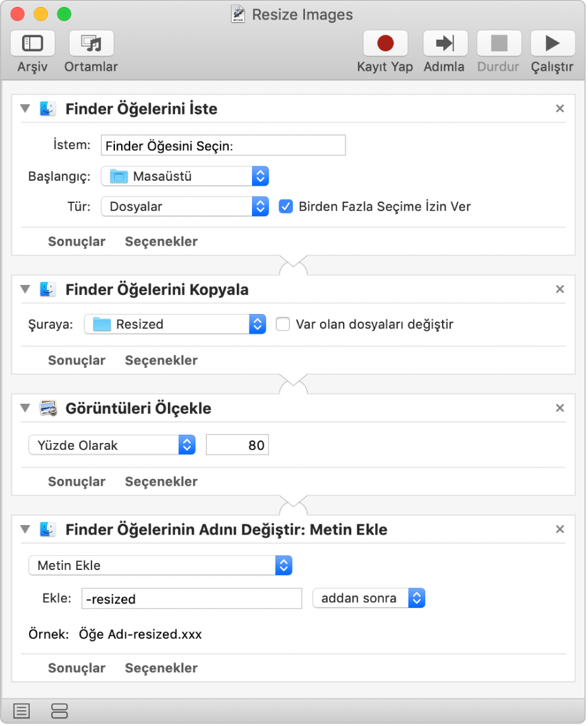588x726 pixels.
Task: Remove the Görüntüleri Ölçekle action with X
Action: coord(560,408)
